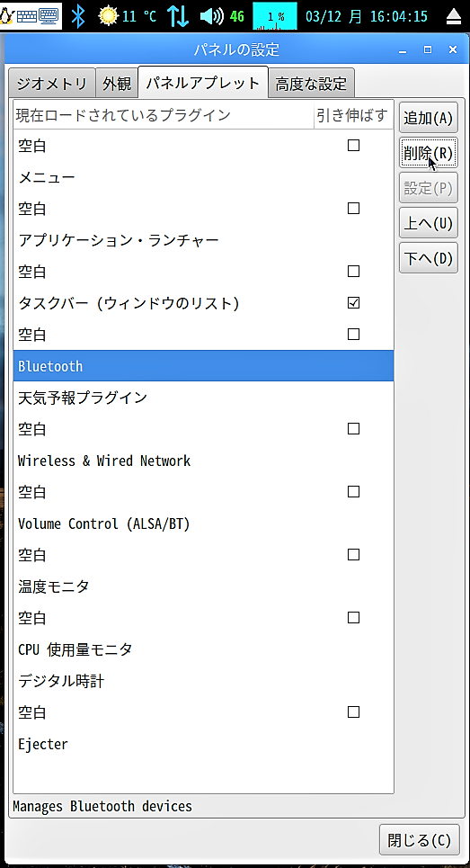This screenshot has width=470, height=868.
Task: Switch to the 外観 tab
Action: 117,84
